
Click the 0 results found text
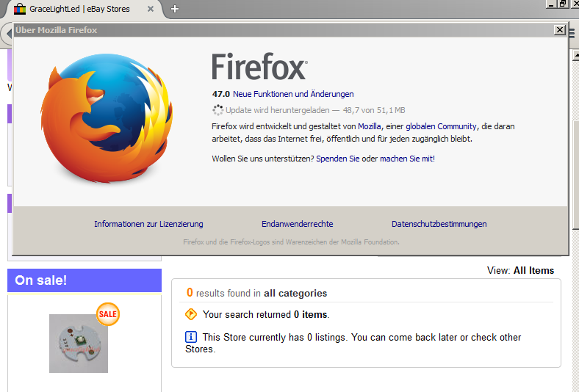[256, 293]
